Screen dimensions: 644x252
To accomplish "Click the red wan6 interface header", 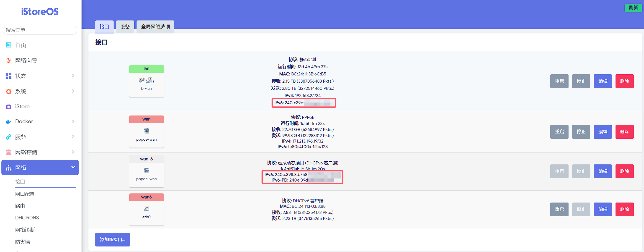I will coord(146,197).
